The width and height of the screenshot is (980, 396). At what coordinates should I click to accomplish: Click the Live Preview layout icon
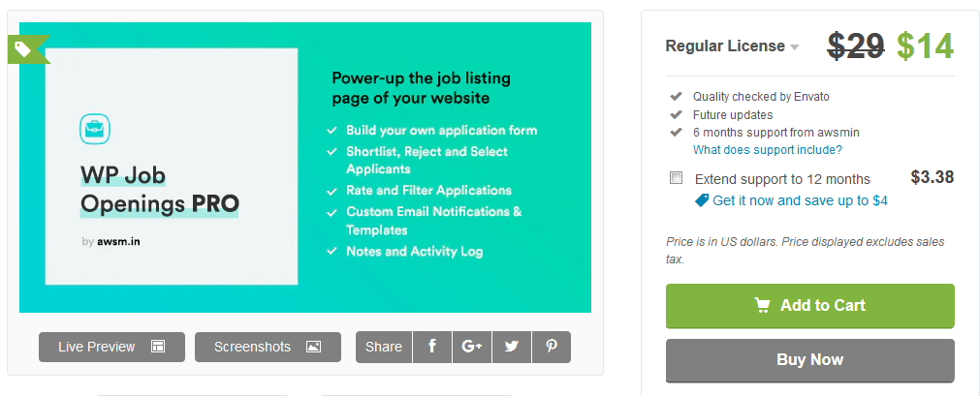pyautogui.click(x=158, y=347)
